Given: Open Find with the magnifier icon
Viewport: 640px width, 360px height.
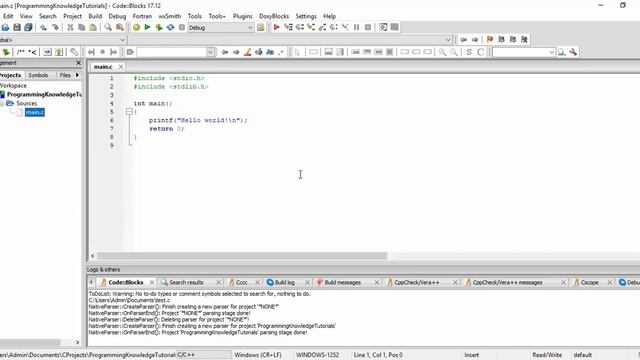Looking at the screenshot, I should [108, 27].
